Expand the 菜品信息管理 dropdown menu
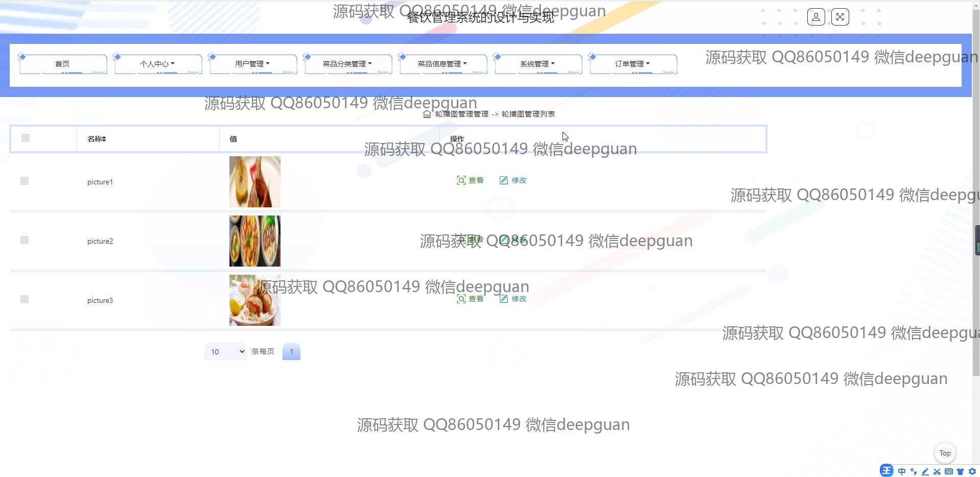 442,64
